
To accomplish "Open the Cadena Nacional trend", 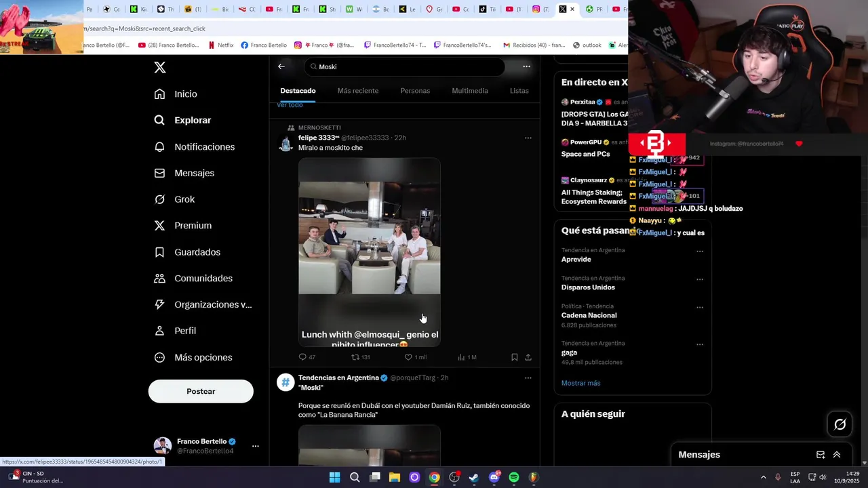I will [589, 315].
